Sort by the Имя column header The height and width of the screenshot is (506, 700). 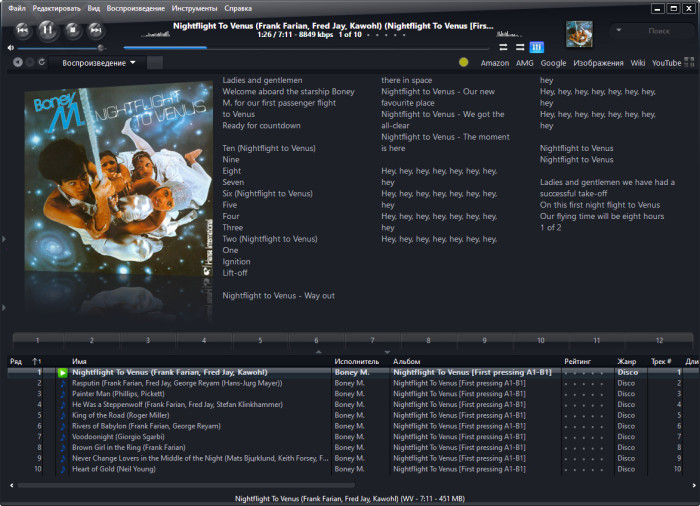coord(79,361)
